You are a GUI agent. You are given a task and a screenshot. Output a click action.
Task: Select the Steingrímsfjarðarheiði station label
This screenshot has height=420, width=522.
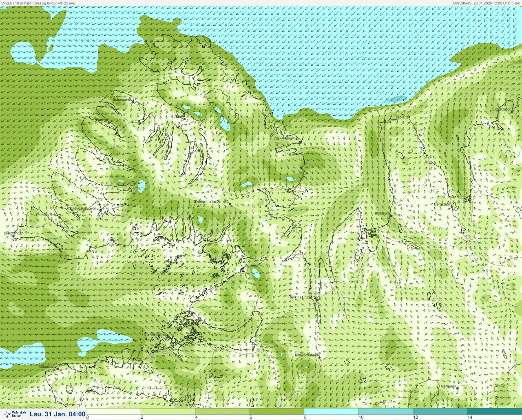(x=211, y=201)
